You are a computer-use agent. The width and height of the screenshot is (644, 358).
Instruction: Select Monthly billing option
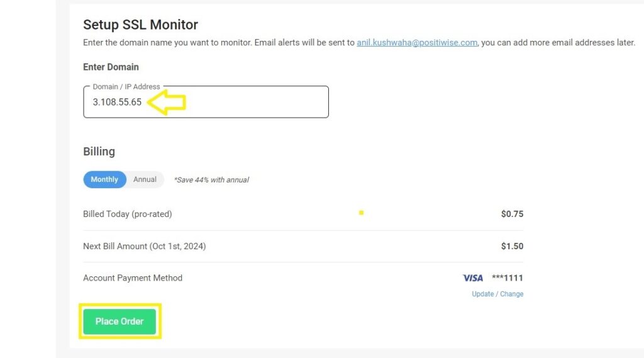tap(104, 179)
